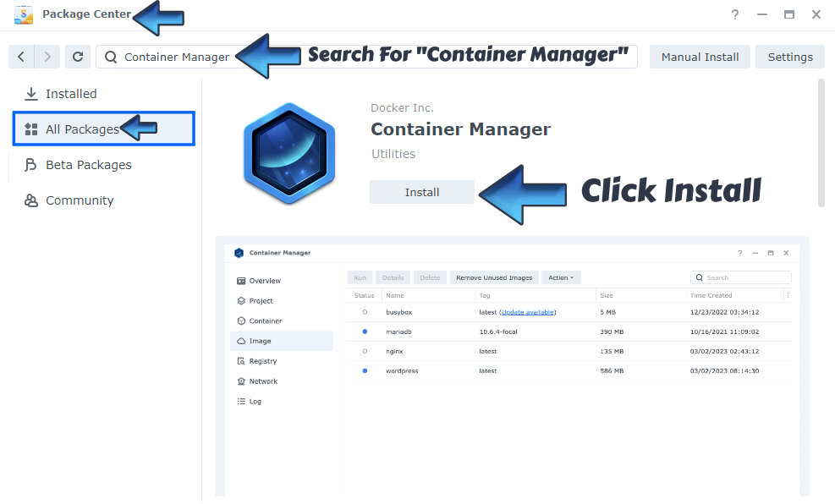Click the Utilities category label
Image resolution: width=835 pixels, height=504 pixels.
tap(393, 154)
